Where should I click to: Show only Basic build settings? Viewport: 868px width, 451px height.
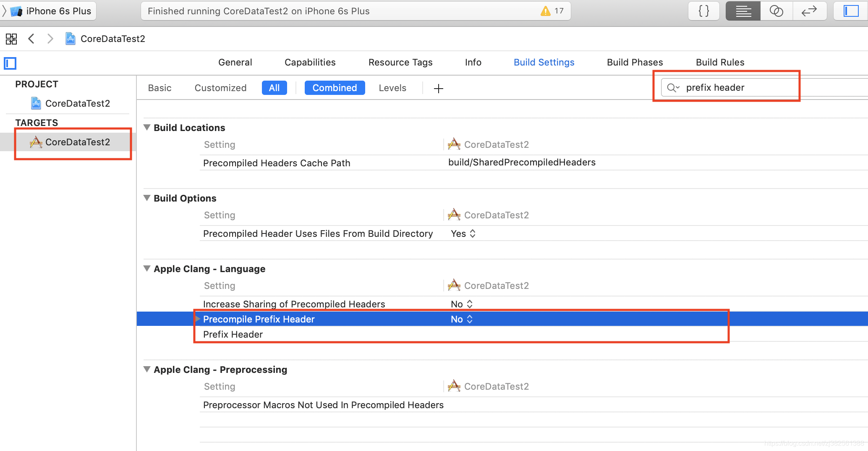tap(159, 88)
